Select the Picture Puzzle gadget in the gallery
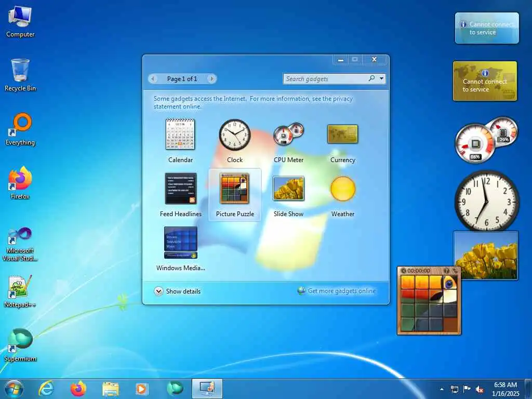 (x=235, y=195)
